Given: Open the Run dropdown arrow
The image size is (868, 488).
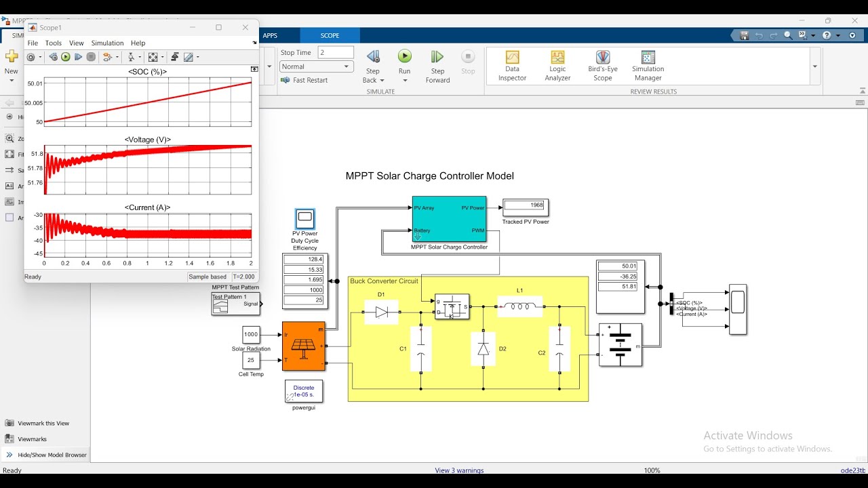Looking at the screenshot, I should pos(405,81).
